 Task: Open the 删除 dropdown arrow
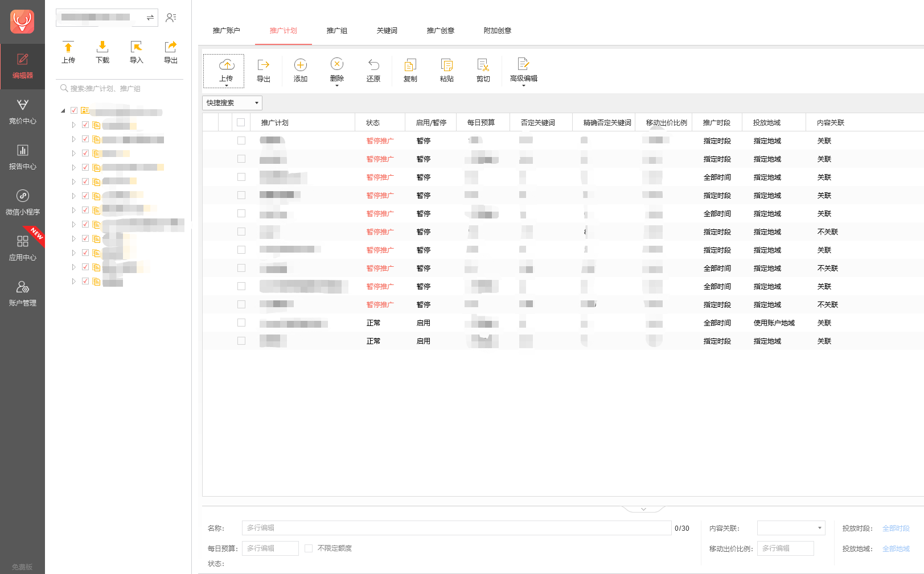tap(337, 86)
